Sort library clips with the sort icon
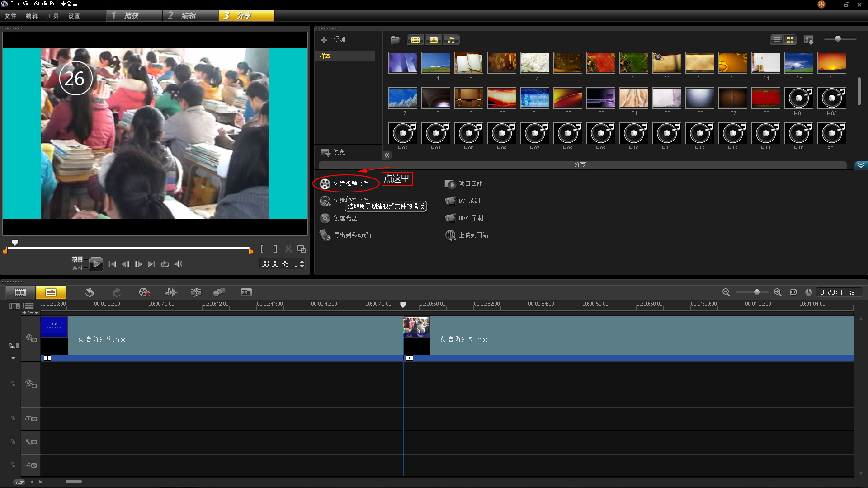The height and width of the screenshot is (488, 868). pyautogui.click(x=809, y=40)
